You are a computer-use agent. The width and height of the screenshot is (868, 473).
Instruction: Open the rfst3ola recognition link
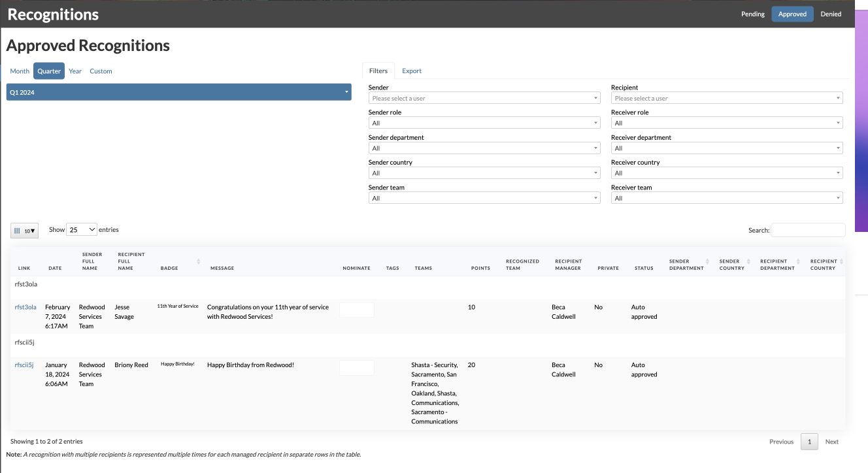click(x=25, y=307)
